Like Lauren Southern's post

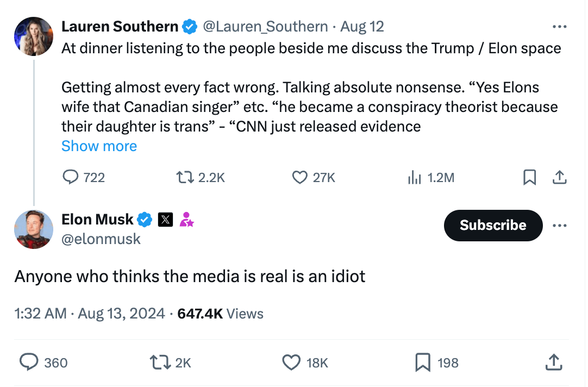[300, 177]
